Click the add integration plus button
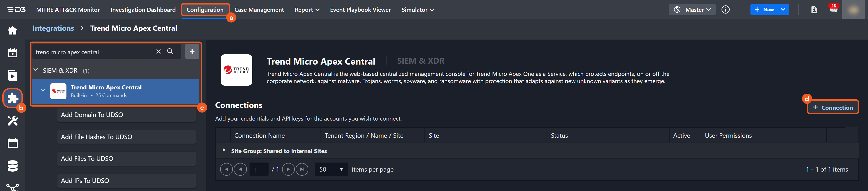This screenshot has height=191, width=868. [x=192, y=51]
